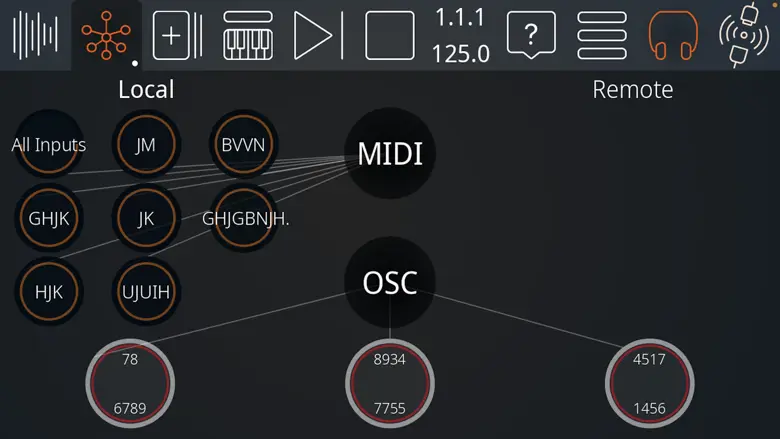Image resolution: width=780 pixels, height=439 pixels.
Task: Open the piano keyboard instrument icon
Action: pyautogui.click(x=248, y=35)
